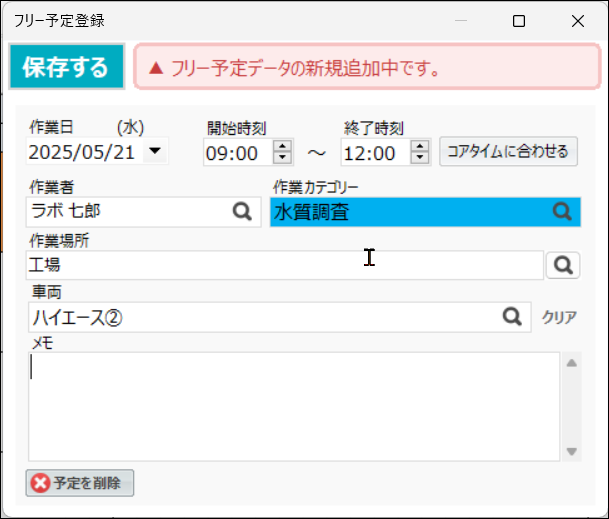
Task: Click the メモ scrollbar up arrow
Action: (571, 363)
